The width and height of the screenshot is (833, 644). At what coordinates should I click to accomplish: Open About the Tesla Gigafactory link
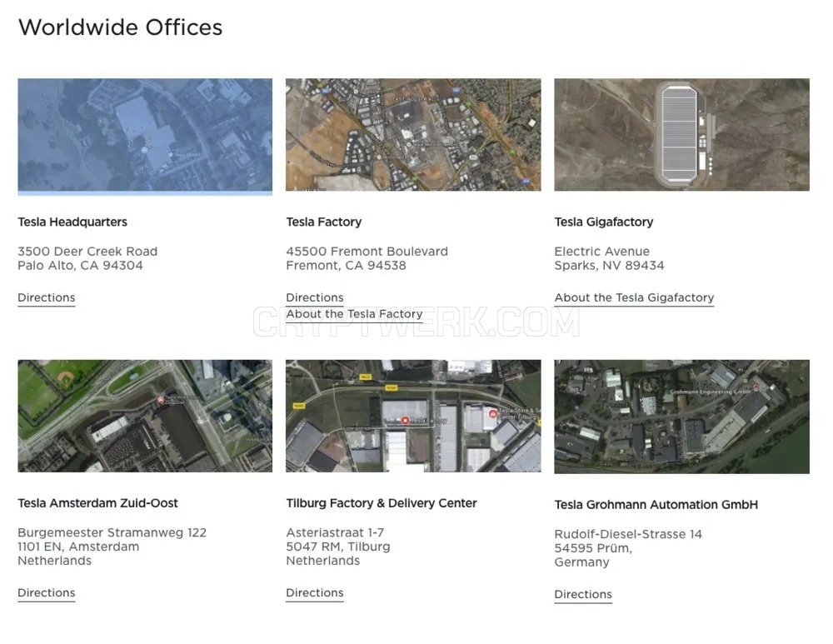pos(634,297)
